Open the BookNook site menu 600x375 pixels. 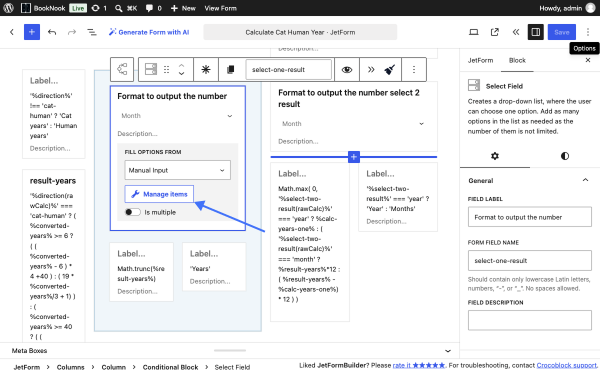pos(43,8)
